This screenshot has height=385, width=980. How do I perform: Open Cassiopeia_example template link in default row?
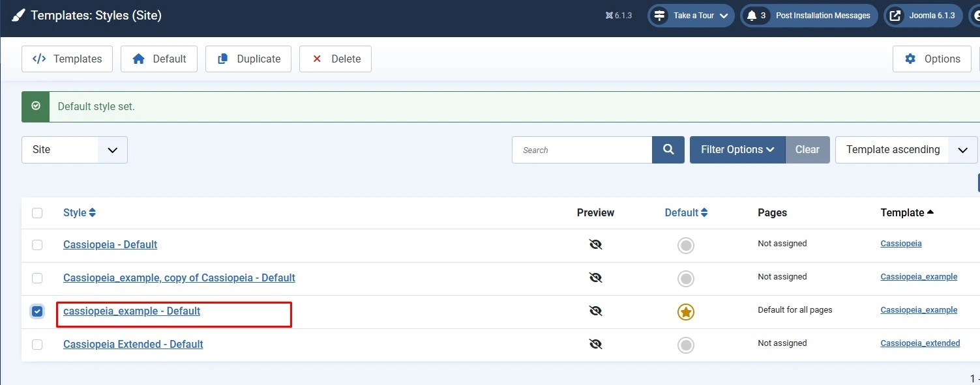(919, 310)
